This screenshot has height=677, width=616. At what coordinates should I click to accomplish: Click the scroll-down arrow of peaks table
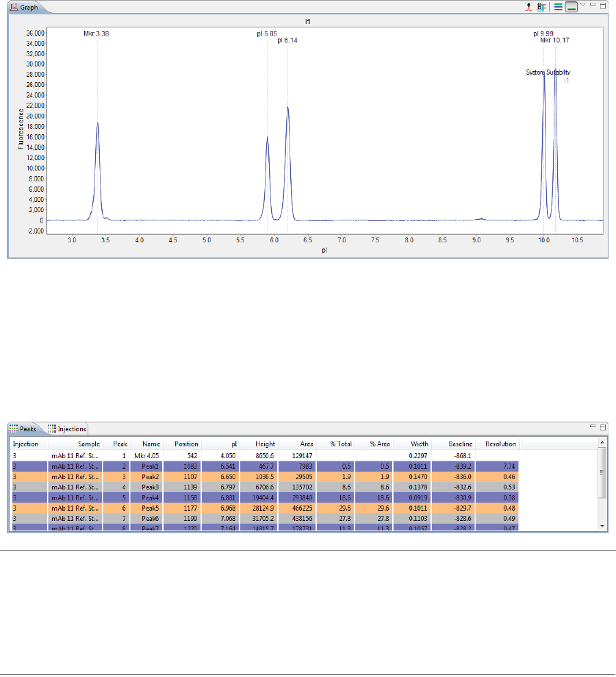[x=602, y=526]
